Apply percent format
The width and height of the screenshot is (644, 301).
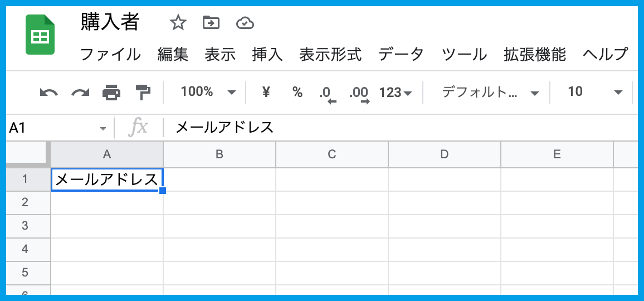(297, 93)
